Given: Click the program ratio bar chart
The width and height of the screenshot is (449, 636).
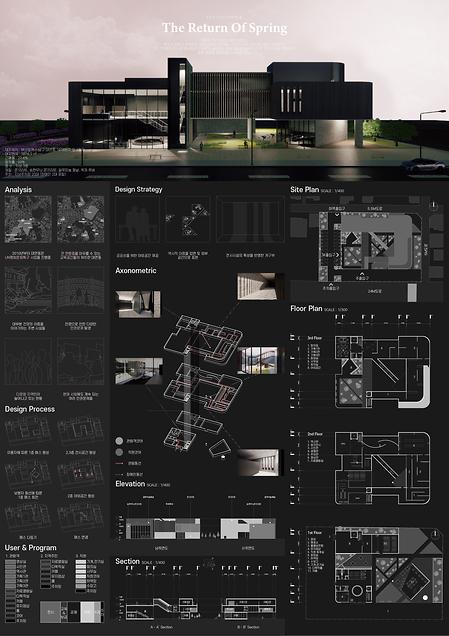Looking at the screenshot, I should [x=72, y=612].
